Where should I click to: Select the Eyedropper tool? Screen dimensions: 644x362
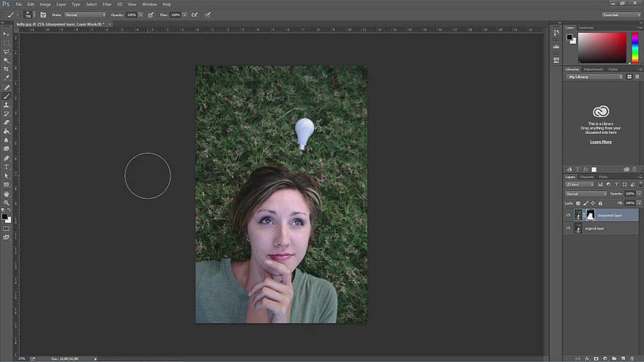pos(6,78)
